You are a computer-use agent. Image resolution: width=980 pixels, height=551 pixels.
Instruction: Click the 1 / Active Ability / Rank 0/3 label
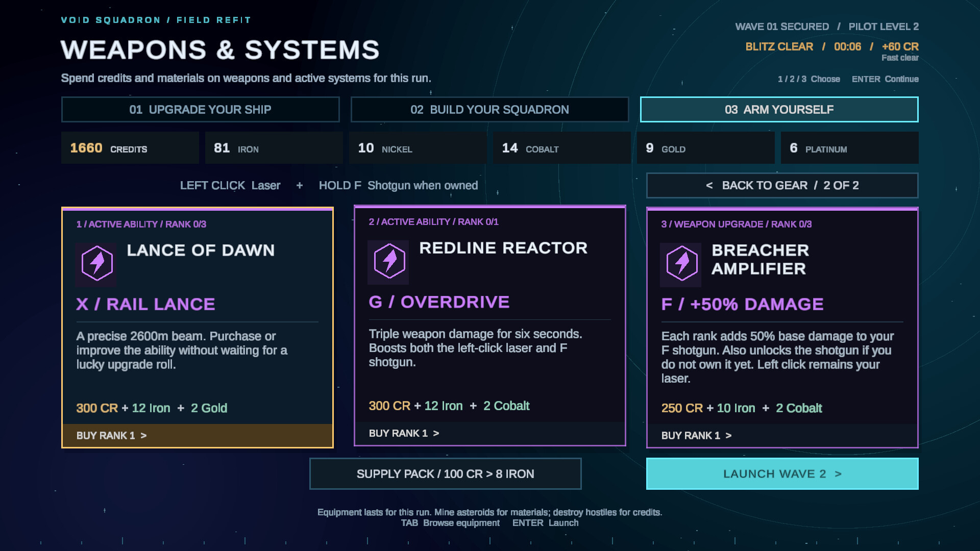pyautogui.click(x=141, y=224)
